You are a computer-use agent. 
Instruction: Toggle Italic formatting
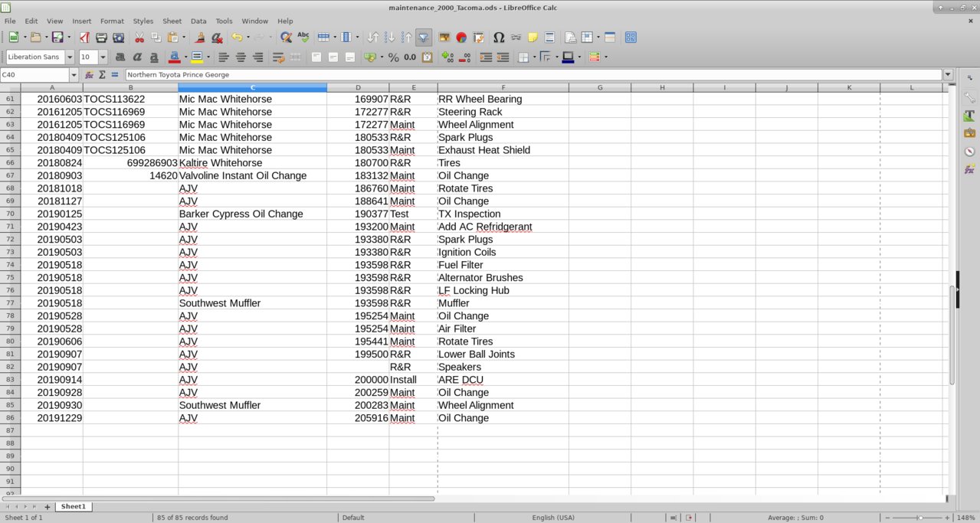137,57
